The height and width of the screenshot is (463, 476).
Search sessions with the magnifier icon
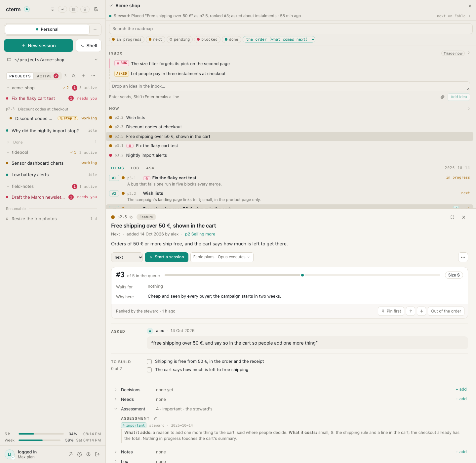pyautogui.click(x=74, y=76)
